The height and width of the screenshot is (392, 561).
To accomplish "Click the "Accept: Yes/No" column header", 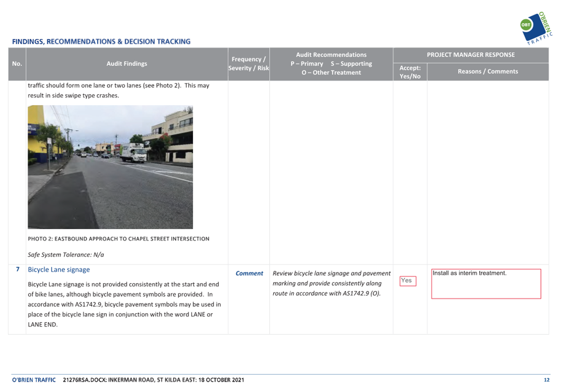I will tap(410, 72).
